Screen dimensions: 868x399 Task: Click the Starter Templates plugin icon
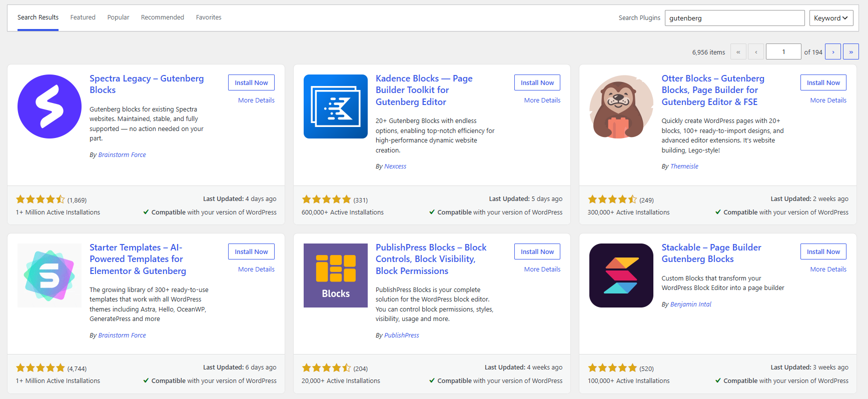tap(50, 275)
